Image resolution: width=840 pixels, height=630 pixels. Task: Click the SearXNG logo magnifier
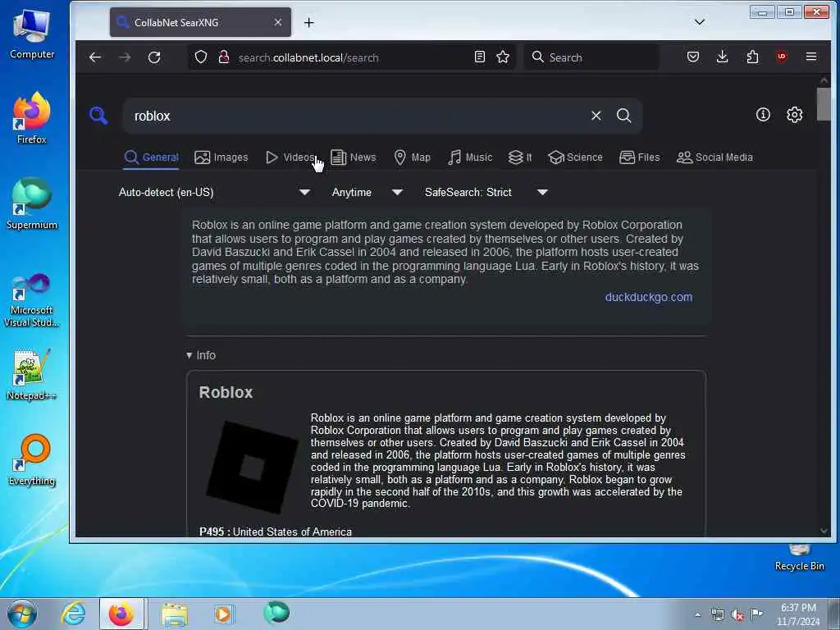click(x=98, y=115)
